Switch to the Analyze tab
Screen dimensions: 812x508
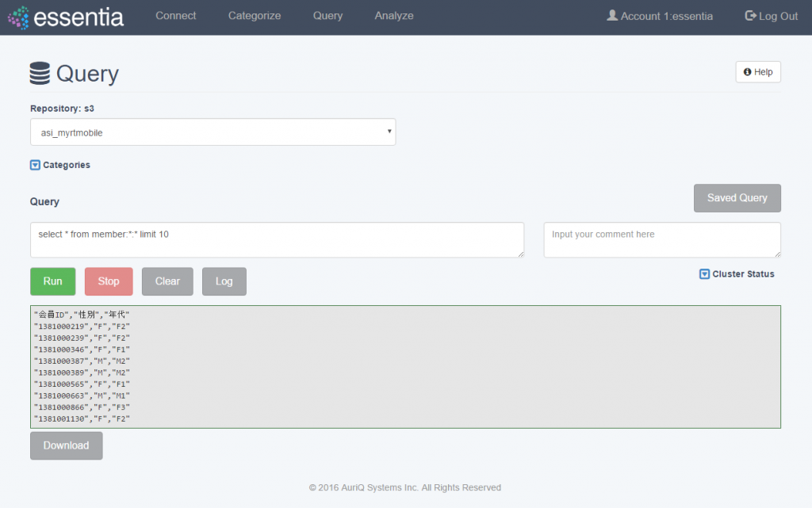(x=393, y=16)
